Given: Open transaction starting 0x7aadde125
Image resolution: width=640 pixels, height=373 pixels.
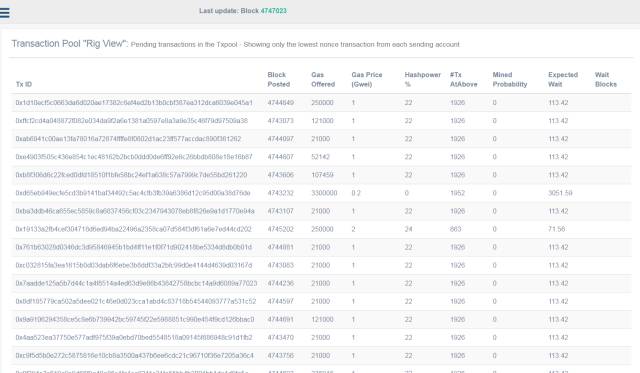Looking at the screenshot, I should point(136,283).
